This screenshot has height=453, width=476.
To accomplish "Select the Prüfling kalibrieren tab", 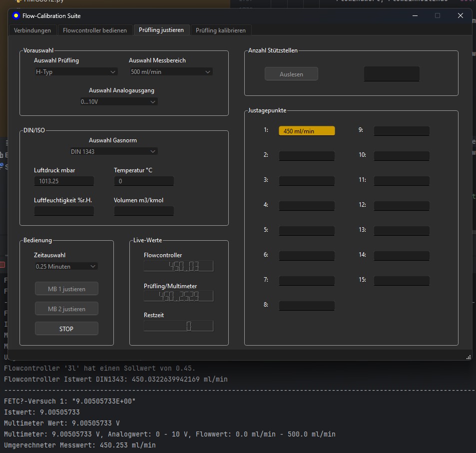I will pos(221,30).
